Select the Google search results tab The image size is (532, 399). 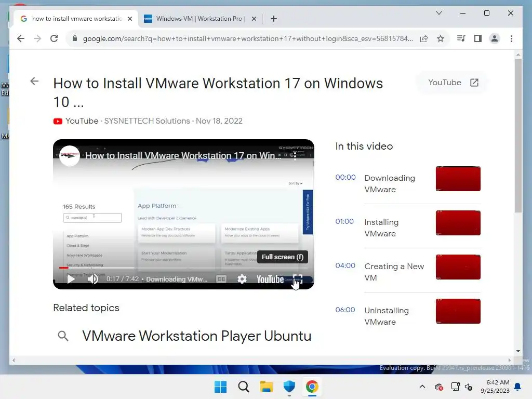77,19
